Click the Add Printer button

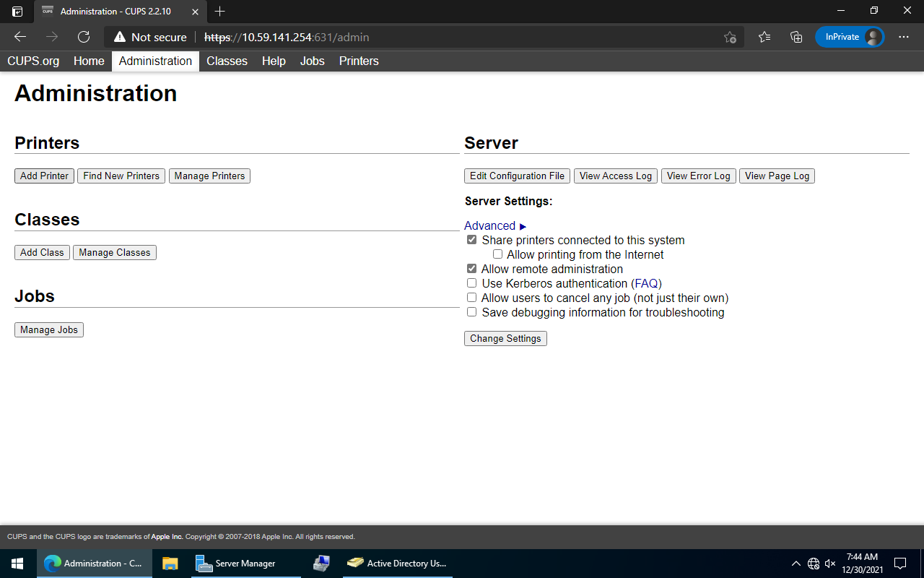pos(44,176)
